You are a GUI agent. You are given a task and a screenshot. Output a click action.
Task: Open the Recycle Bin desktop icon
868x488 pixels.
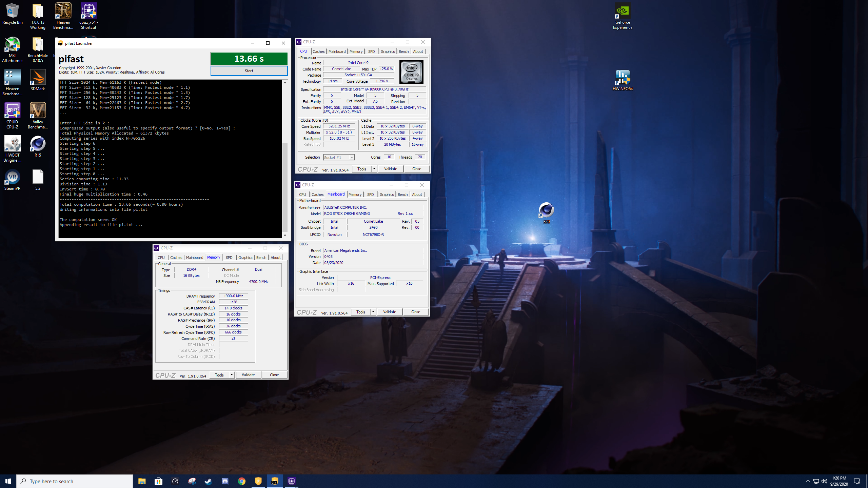[12, 14]
